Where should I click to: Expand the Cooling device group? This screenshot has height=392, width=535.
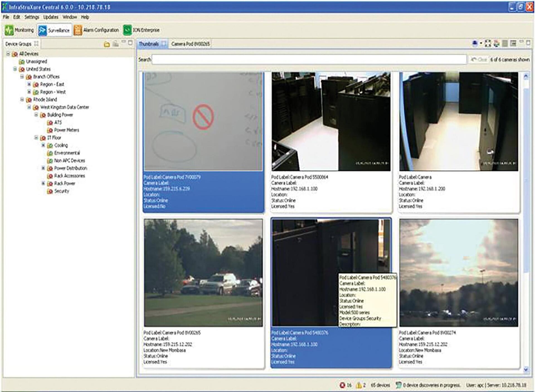43,145
